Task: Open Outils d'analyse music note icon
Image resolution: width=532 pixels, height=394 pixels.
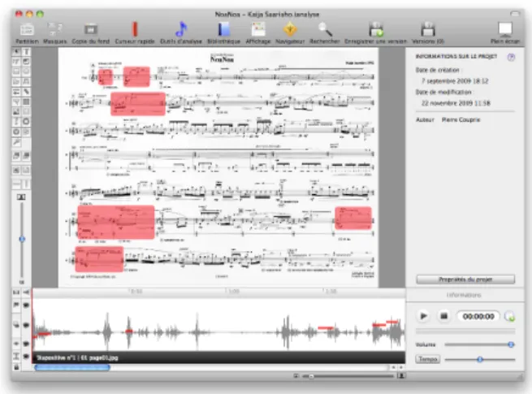Action: point(181,29)
